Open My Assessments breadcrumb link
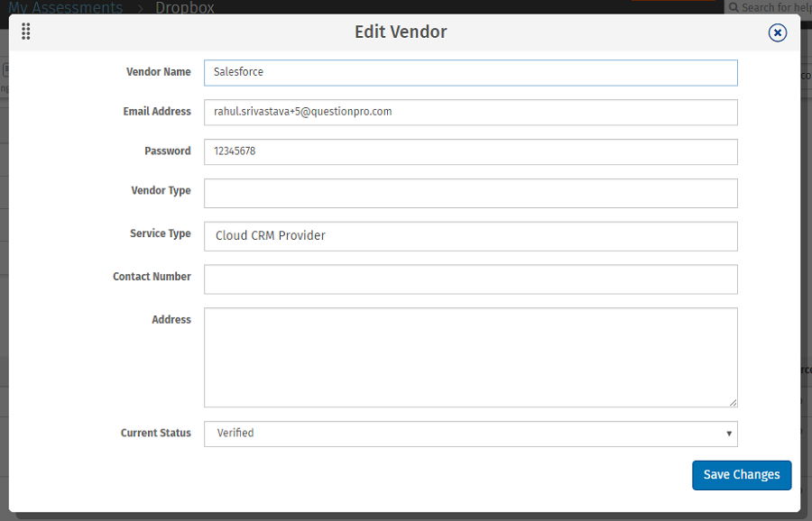The image size is (812, 521). click(x=65, y=7)
